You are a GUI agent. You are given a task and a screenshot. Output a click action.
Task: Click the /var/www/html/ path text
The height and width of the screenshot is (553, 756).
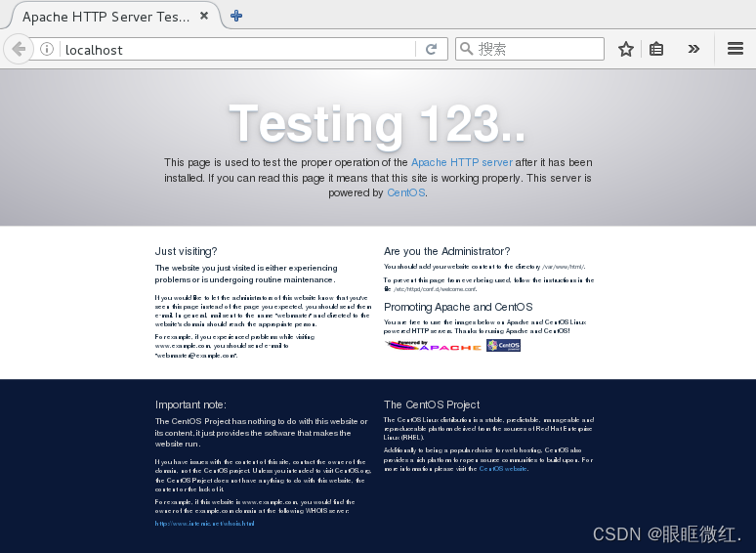point(564,267)
